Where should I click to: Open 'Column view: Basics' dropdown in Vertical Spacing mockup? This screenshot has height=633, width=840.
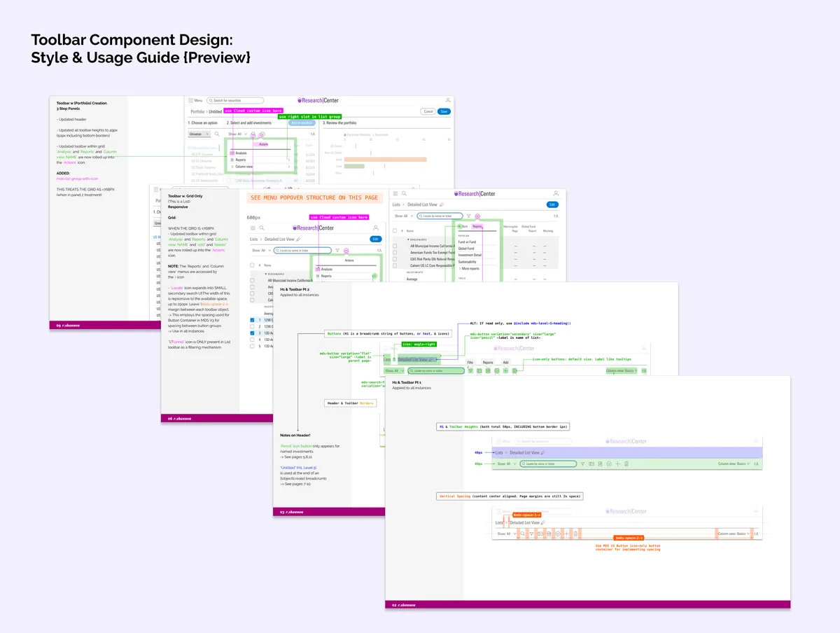point(734,534)
